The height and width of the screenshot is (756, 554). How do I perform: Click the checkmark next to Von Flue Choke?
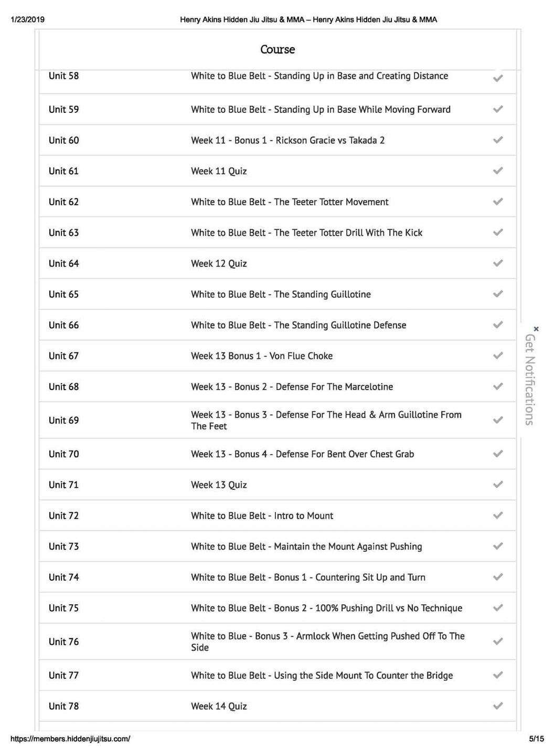click(x=498, y=355)
